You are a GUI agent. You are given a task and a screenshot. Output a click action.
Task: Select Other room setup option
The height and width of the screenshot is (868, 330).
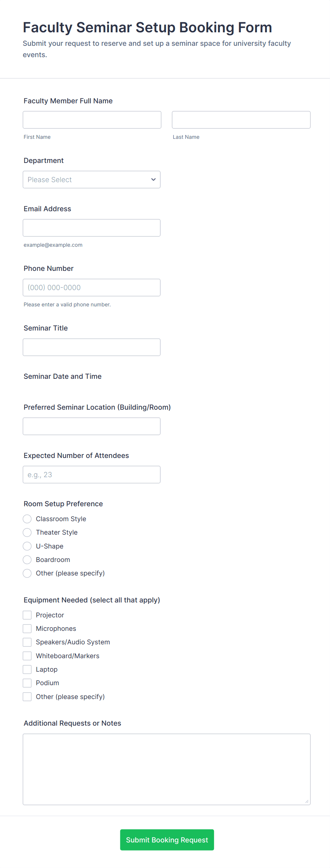pos(27,573)
